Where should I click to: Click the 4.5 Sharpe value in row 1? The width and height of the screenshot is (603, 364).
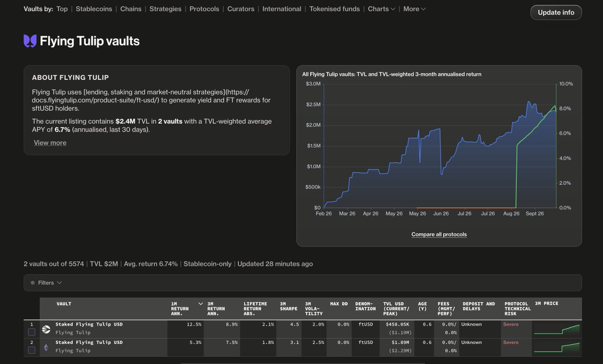(x=294, y=324)
